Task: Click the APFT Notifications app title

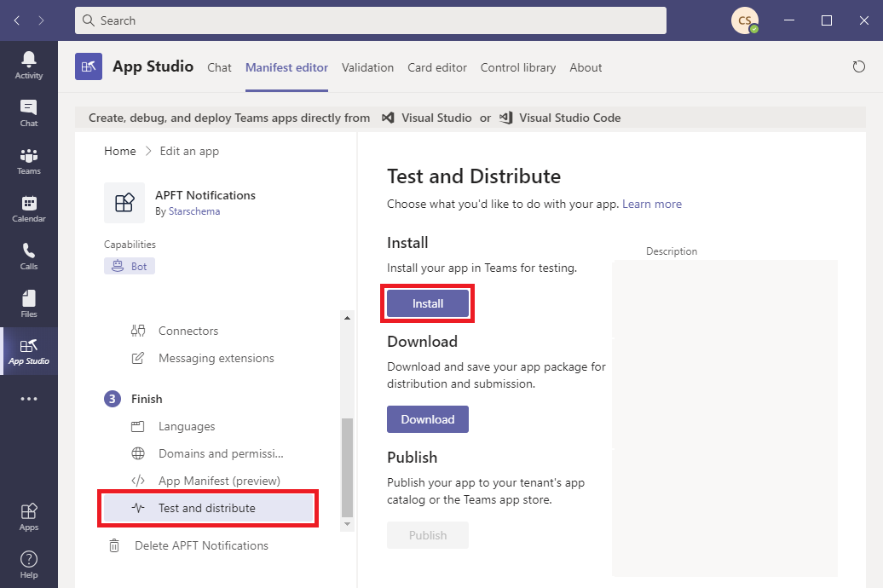Action: (205, 195)
